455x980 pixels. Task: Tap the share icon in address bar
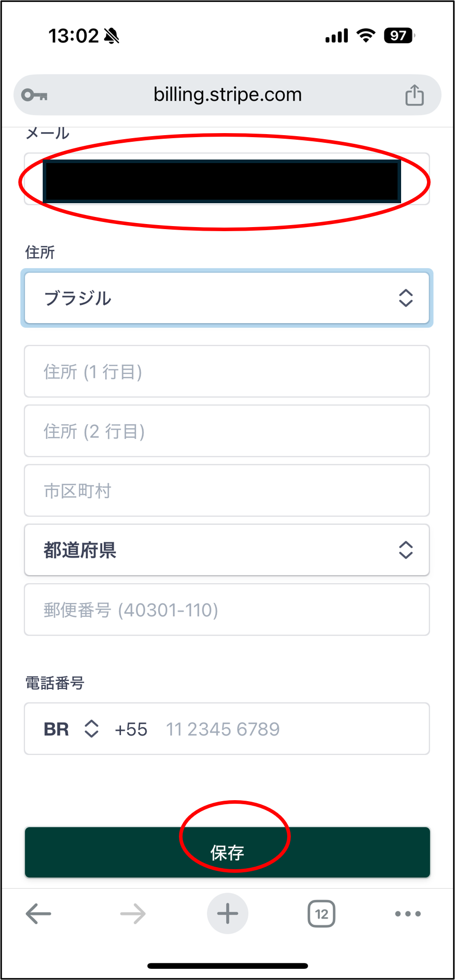414,95
